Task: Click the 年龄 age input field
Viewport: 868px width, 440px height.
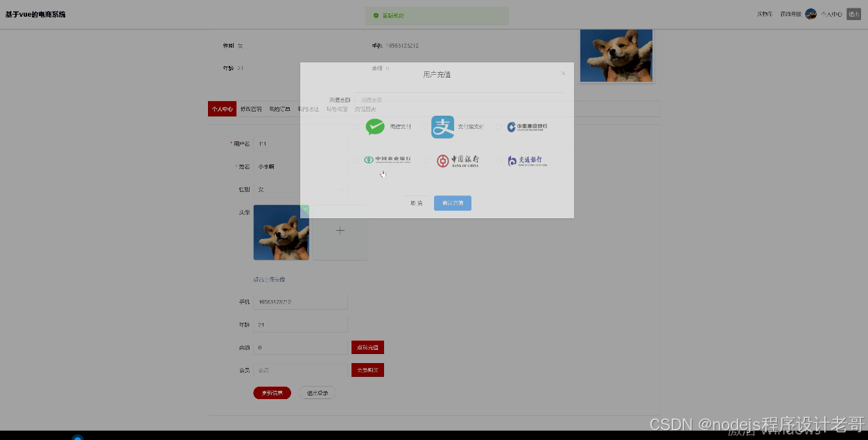Action: tap(300, 324)
